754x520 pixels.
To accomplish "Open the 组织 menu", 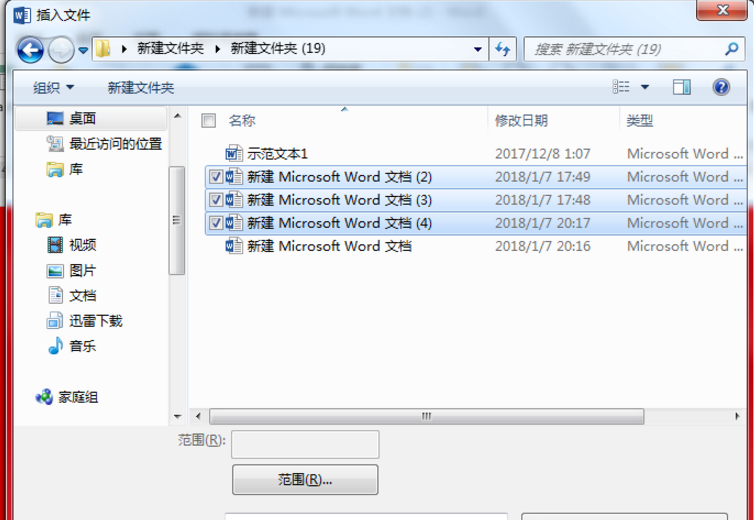I will pos(53,88).
